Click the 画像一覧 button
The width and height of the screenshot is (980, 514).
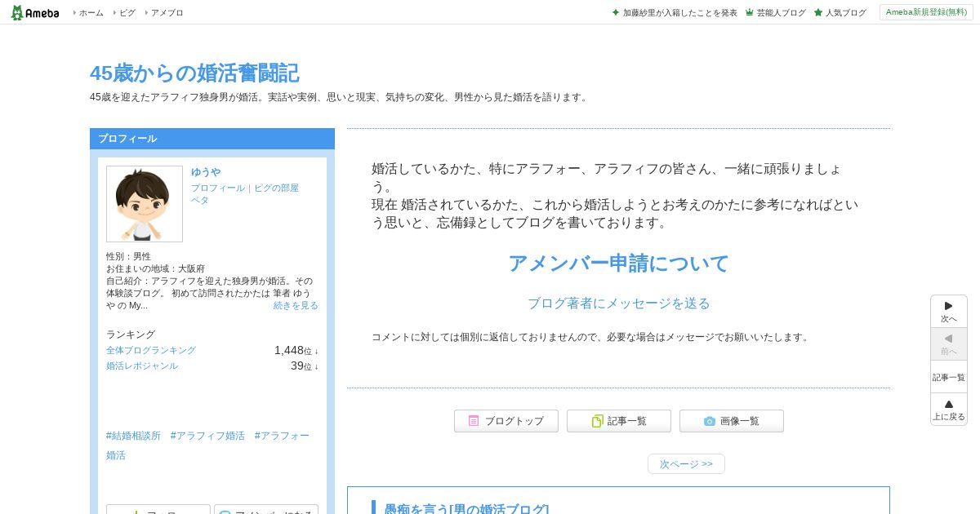[x=732, y=421]
